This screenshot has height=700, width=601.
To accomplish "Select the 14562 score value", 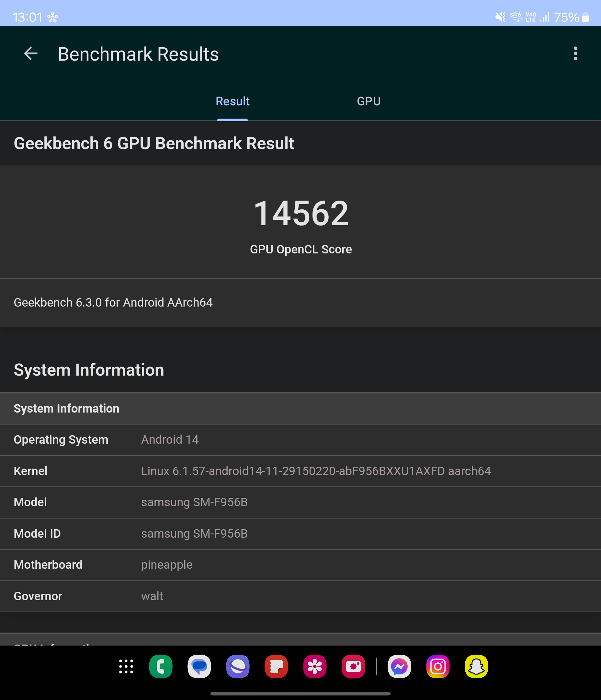I will click(x=301, y=213).
